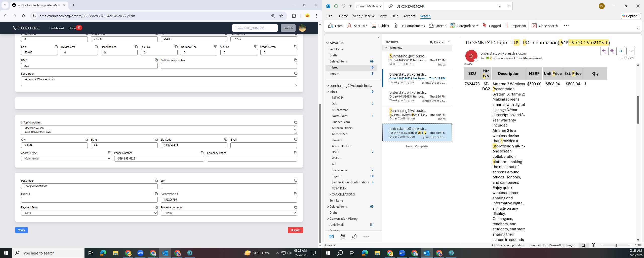Screen dimensions: 644x258
Task: Click the red Dispute button
Action: click(x=295, y=230)
